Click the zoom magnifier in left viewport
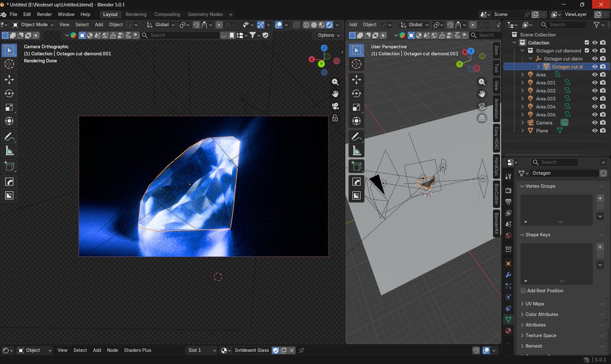 coord(335,82)
